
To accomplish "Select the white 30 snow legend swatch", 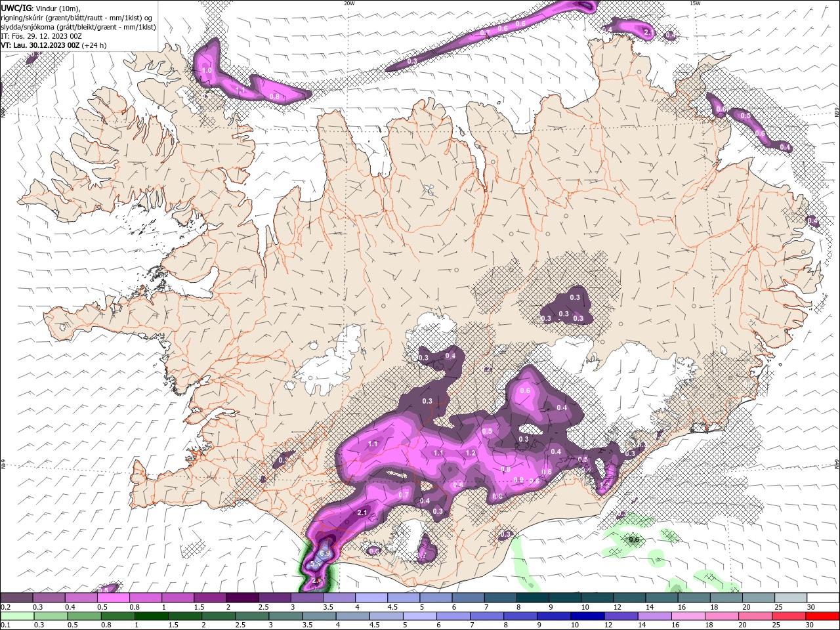I will 822,597.
